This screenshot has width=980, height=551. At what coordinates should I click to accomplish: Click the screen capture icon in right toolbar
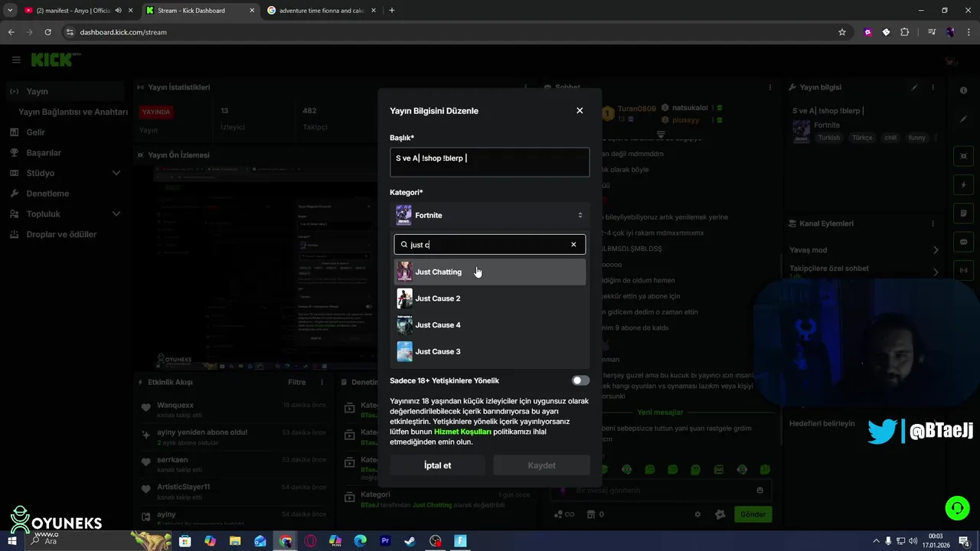point(963,155)
